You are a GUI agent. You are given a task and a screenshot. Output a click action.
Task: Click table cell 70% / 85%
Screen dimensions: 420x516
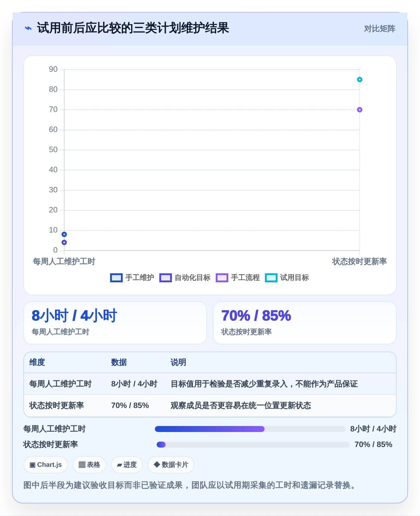pos(130,406)
